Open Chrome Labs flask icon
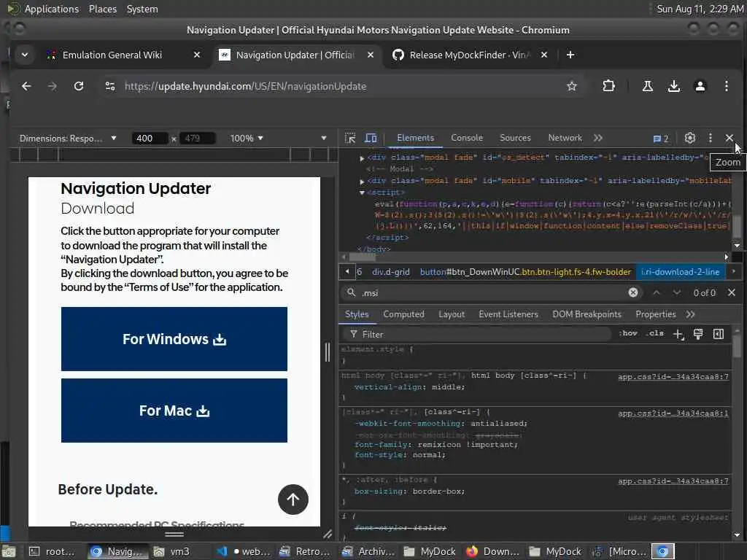This screenshot has width=747, height=560. (x=648, y=86)
